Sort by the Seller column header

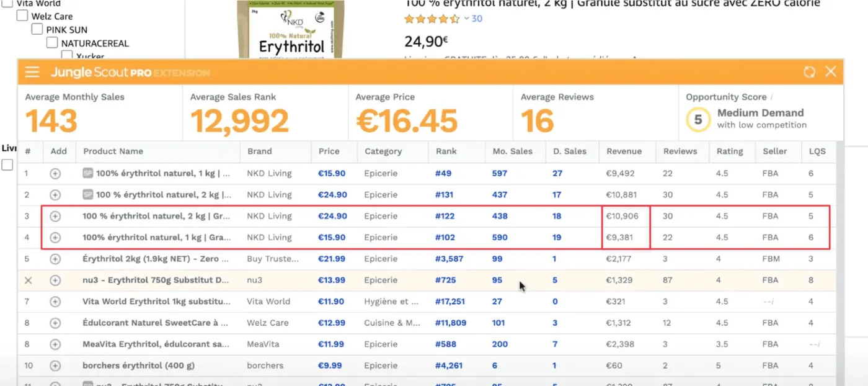pyautogui.click(x=774, y=151)
